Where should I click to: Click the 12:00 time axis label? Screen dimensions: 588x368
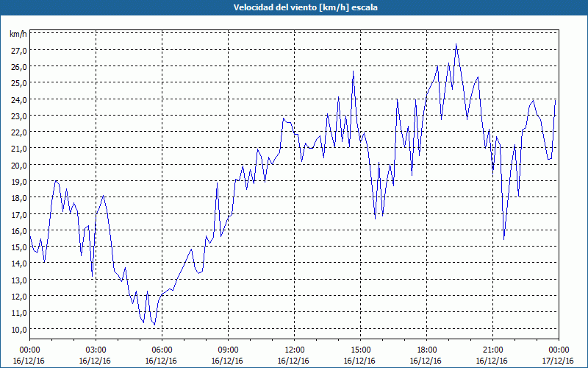point(295,350)
